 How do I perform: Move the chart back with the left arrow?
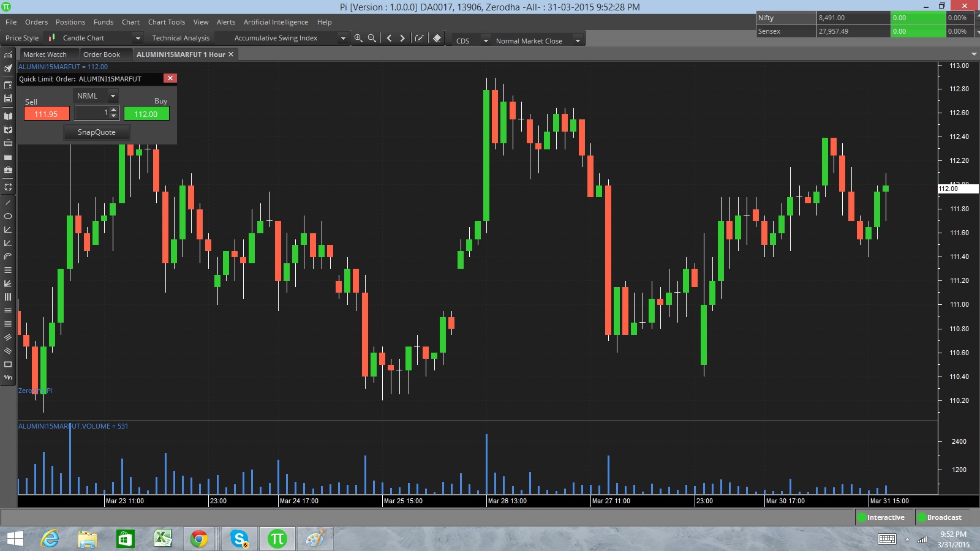click(x=389, y=38)
